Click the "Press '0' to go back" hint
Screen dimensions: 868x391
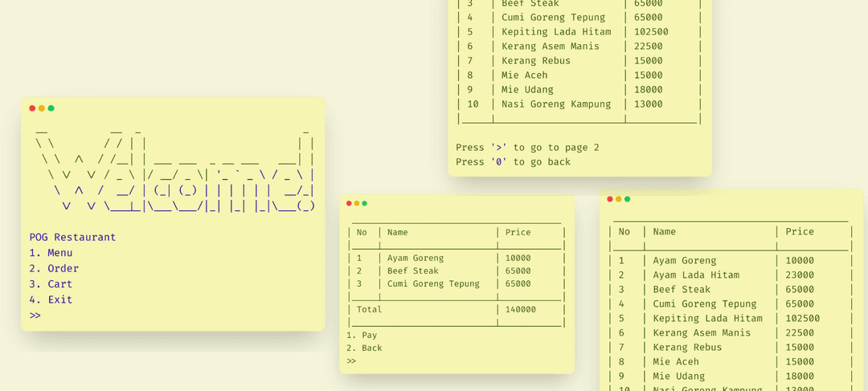click(513, 162)
